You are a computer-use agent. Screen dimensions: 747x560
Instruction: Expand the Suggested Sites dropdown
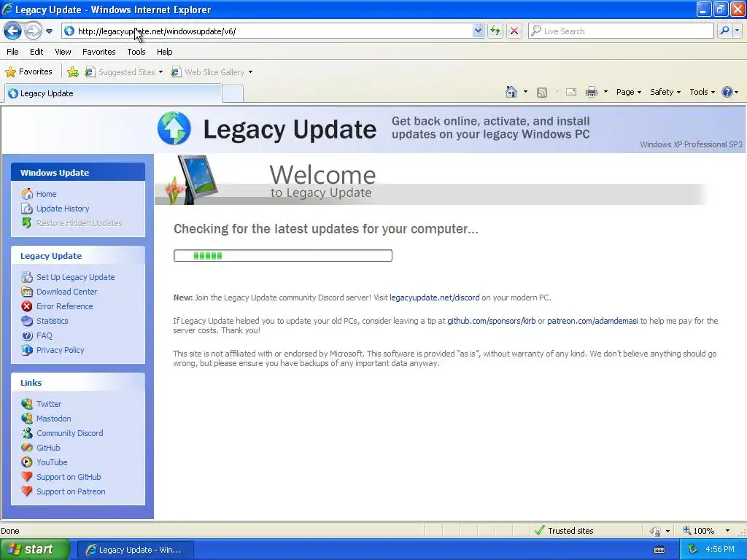point(160,72)
